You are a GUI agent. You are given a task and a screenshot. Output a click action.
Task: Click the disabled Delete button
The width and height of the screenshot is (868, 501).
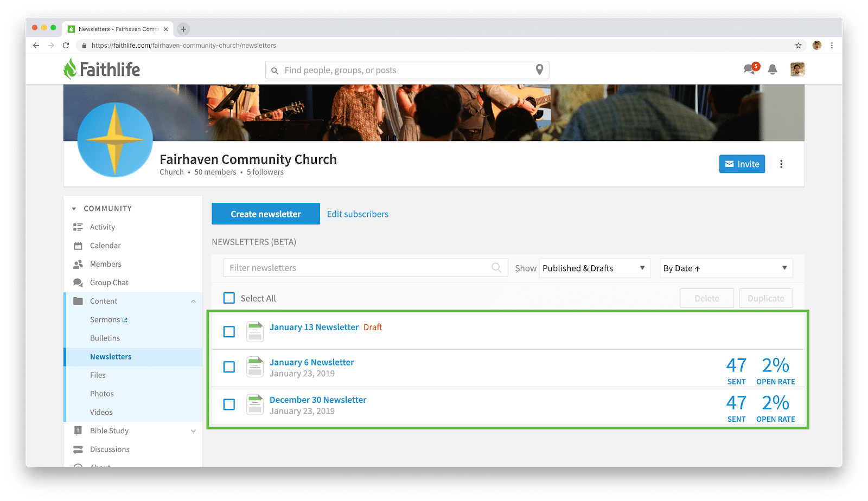coord(707,298)
